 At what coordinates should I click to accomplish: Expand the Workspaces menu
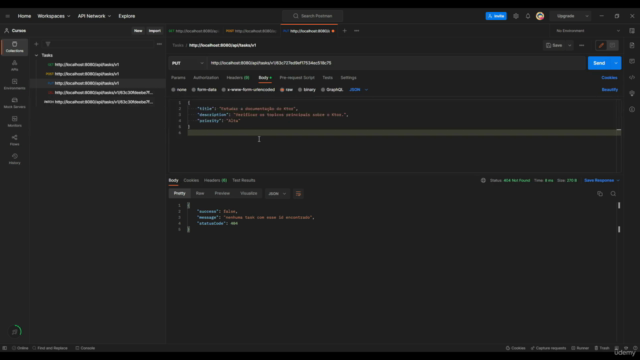tap(53, 16)
